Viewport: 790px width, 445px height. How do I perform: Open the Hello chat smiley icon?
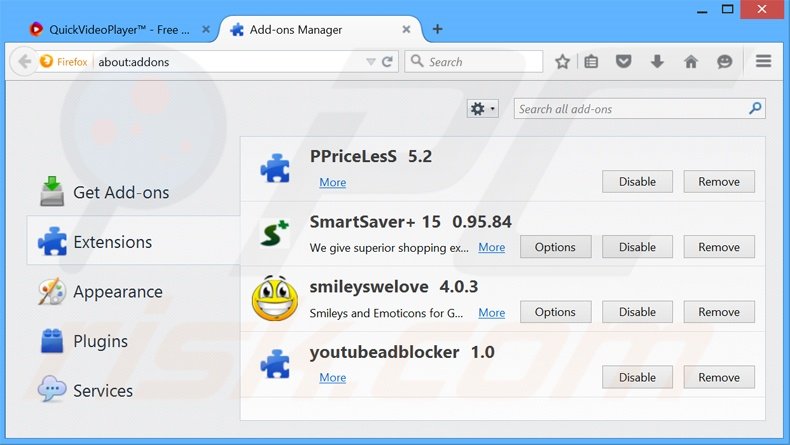point(725,61)
